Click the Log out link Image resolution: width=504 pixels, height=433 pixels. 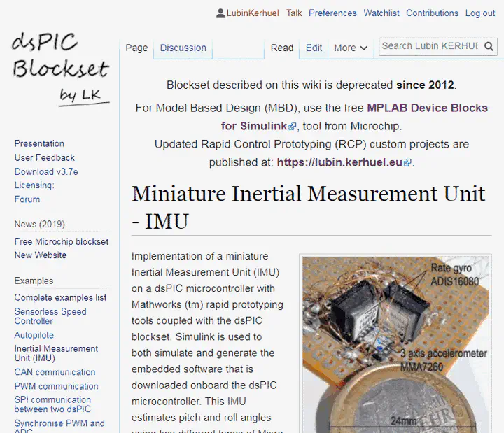click(x=479, y=13)
